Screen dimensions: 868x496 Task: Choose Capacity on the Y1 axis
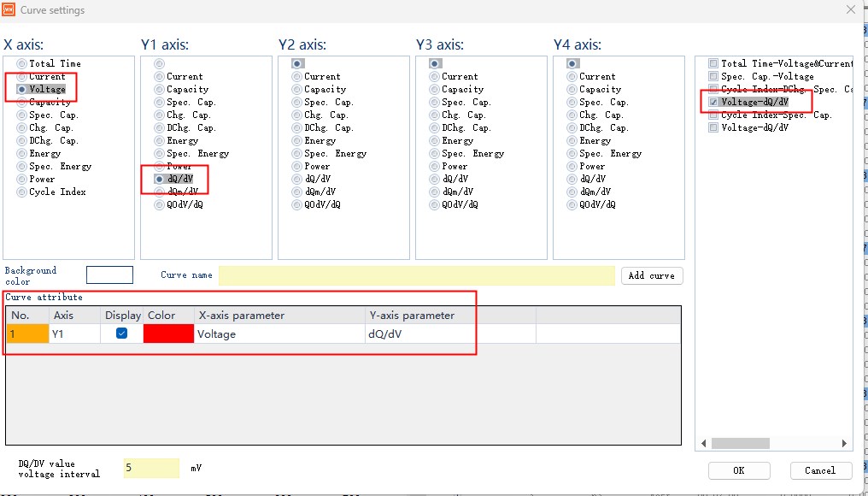coord(160,89)
